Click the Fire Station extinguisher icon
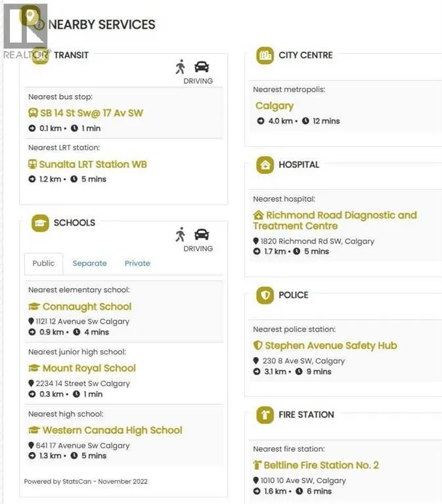442x504 pixels. 265,415
